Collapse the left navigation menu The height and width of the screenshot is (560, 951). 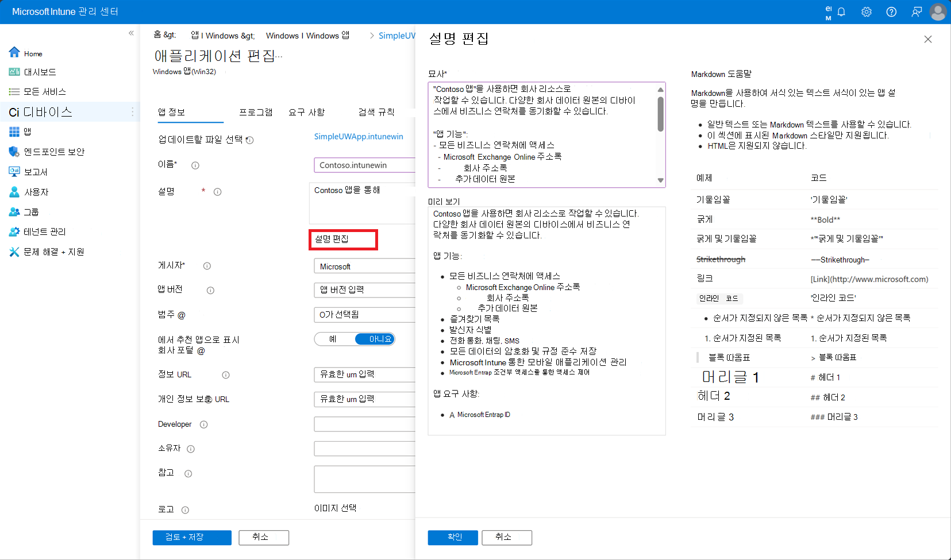tap(131, 33)
